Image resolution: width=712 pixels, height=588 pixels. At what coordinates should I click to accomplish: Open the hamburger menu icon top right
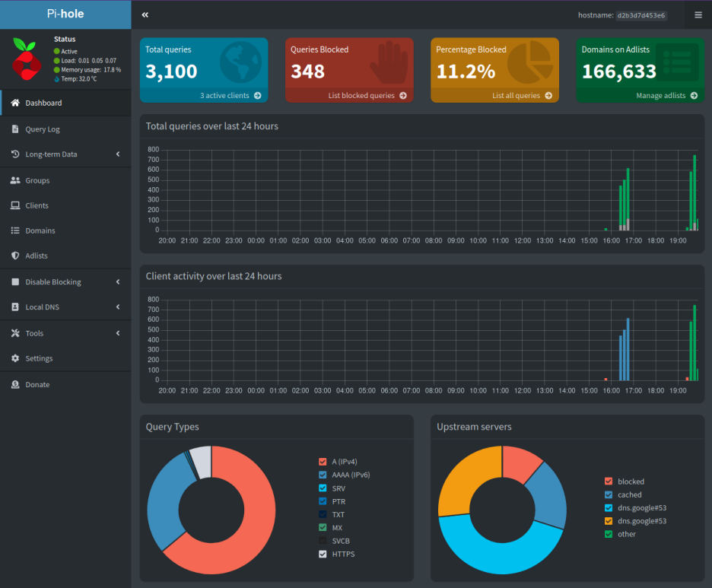tap(698, 14)
